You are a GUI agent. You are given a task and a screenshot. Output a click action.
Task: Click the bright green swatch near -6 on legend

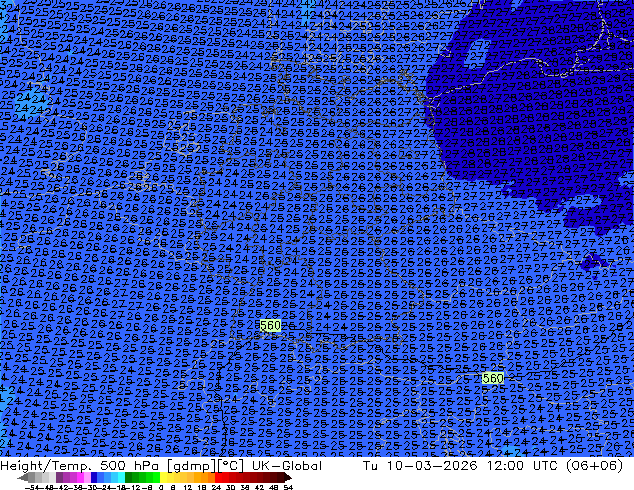[156, 478]
